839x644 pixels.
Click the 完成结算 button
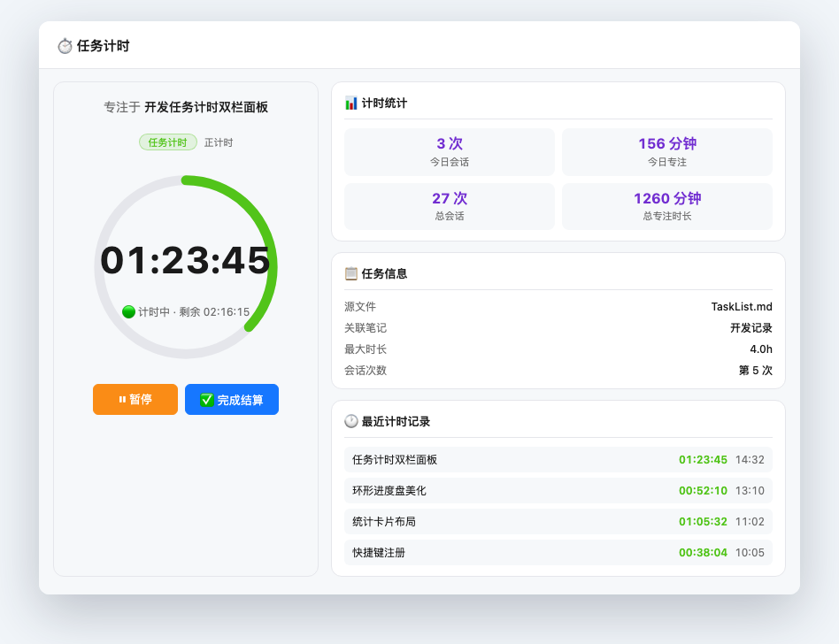click(x=232, y=400)
